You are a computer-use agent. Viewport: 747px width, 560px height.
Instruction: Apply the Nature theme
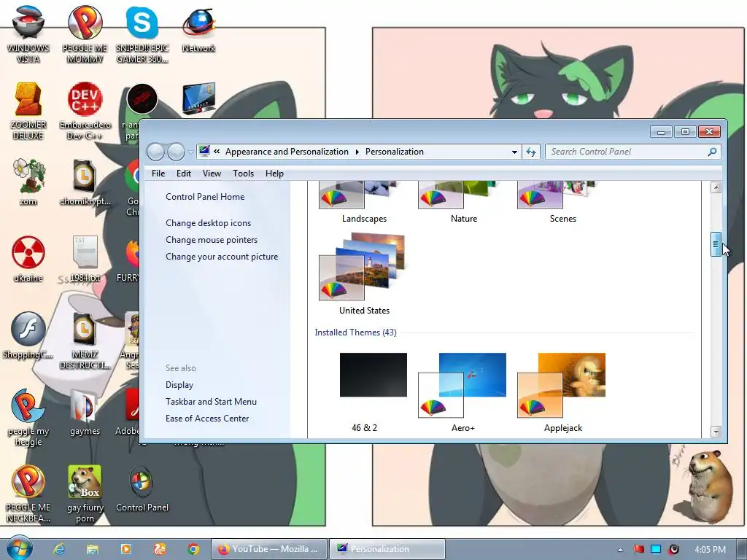click(x=463, y=203)
